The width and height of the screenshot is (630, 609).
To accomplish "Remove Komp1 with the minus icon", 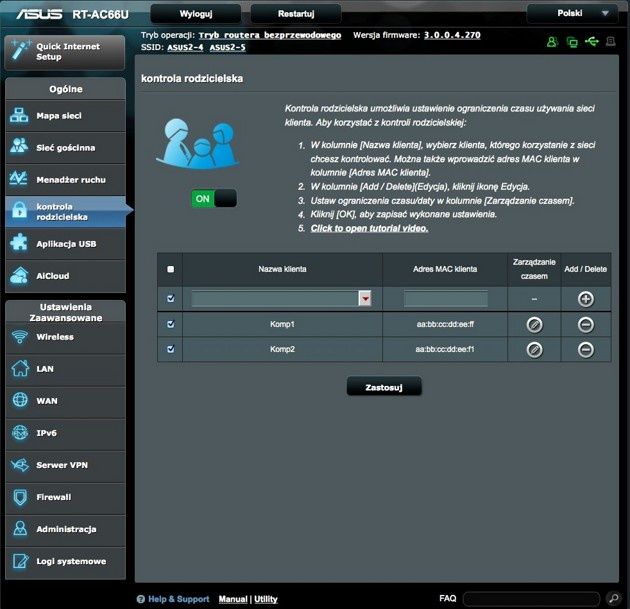I will [x=585, y=325].
